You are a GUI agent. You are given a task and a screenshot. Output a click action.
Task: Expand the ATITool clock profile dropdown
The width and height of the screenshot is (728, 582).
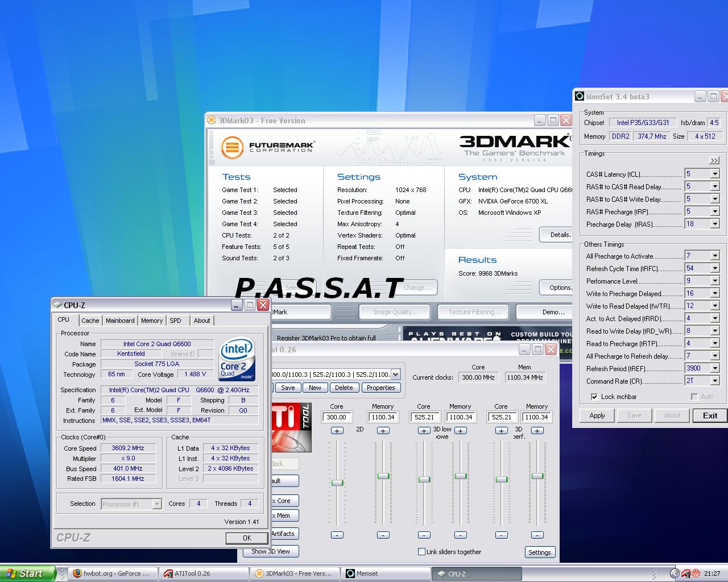pos(395,374)
